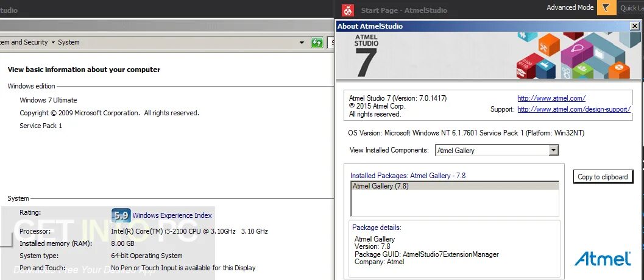This screenshot has width=644, height=280.
Task: Click Copy to clipboard button
Action: click(603, 177)
